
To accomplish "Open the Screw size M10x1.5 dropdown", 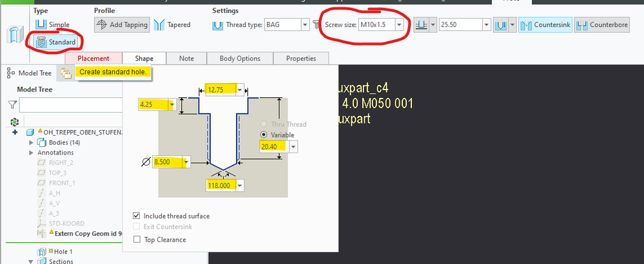I will (x=400, y=24).
